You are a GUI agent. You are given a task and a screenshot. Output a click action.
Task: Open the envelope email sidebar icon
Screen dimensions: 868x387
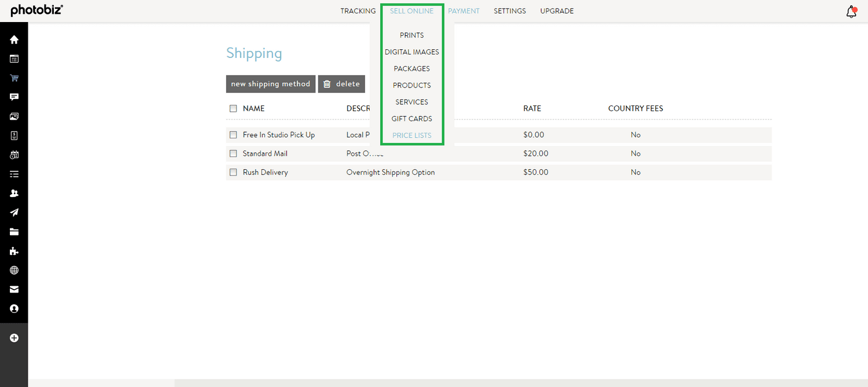pyautogui.click(x=14, y=289)
